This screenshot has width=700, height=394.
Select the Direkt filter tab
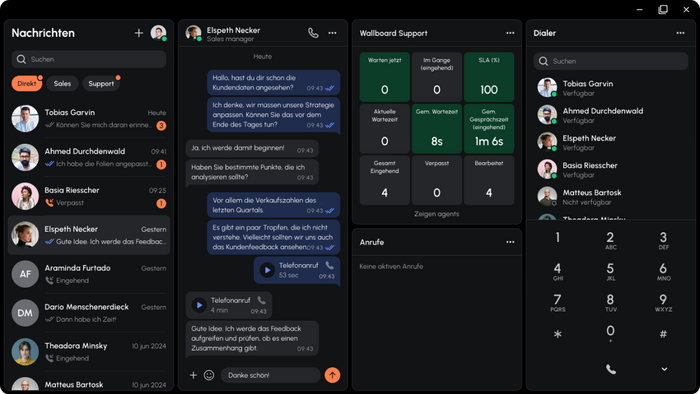[27, 83]
